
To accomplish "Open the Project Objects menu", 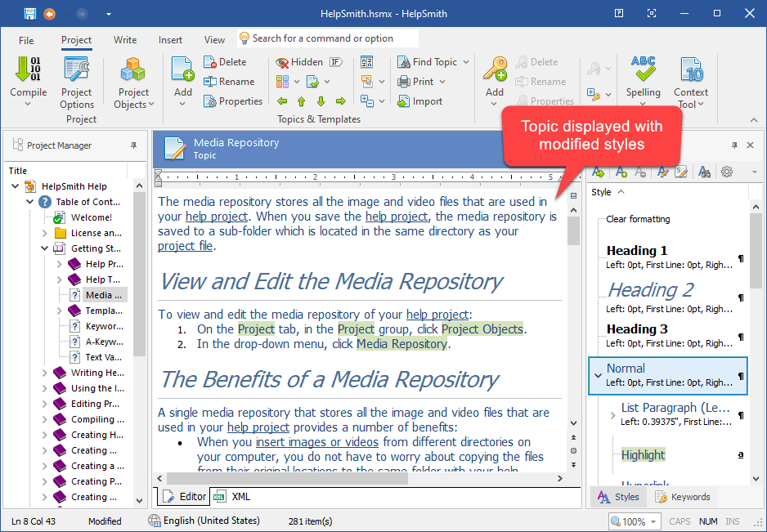I will tap(133, 83).
